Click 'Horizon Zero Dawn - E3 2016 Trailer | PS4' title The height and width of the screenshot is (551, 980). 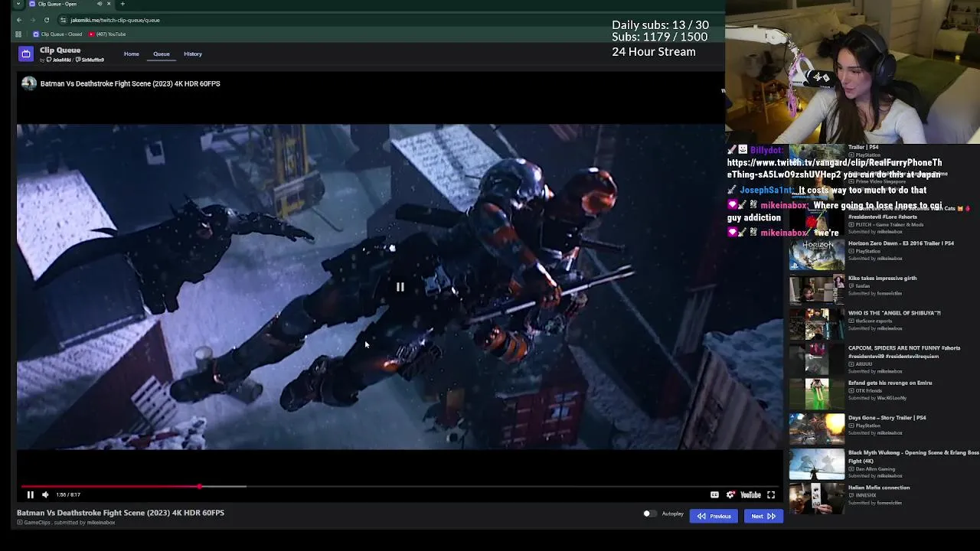[901, 243]
